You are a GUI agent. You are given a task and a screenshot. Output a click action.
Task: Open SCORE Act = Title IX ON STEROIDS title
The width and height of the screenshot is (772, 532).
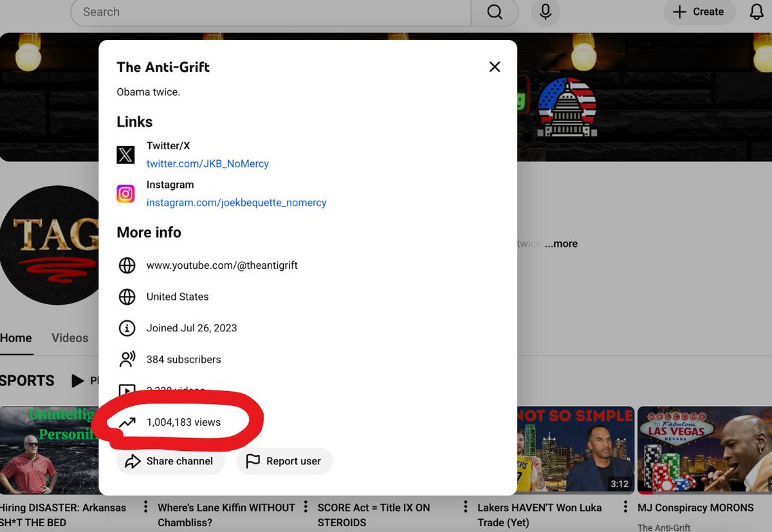coord(374,515)
